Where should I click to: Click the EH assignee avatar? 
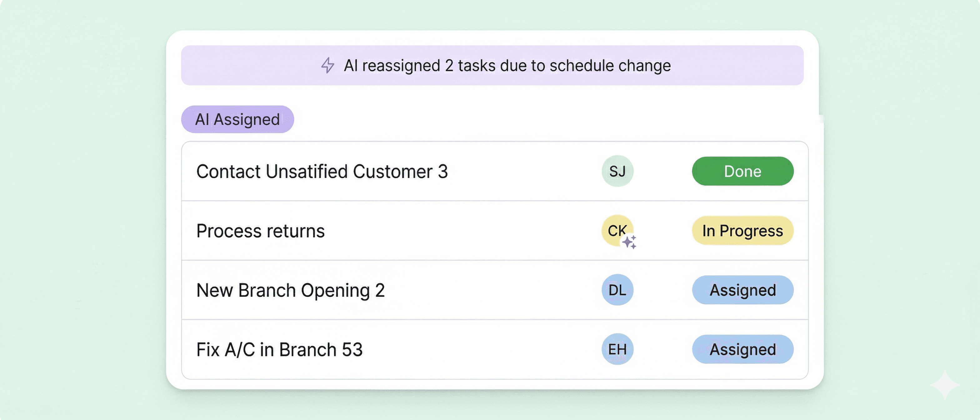[617, 349]
